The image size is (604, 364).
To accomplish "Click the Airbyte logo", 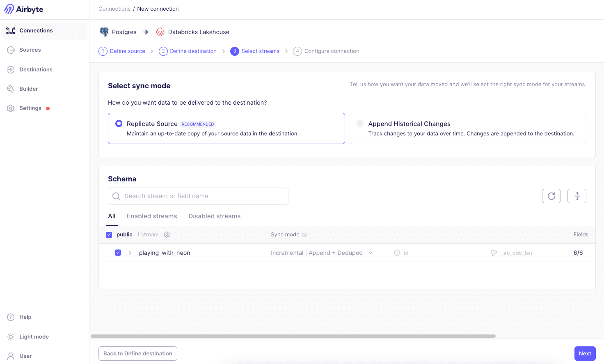I will click(x=23, y=9).
